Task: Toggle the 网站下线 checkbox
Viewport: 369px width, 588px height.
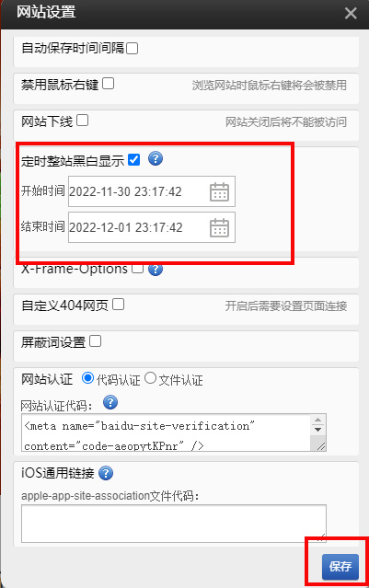Action: tap(82, 121)
